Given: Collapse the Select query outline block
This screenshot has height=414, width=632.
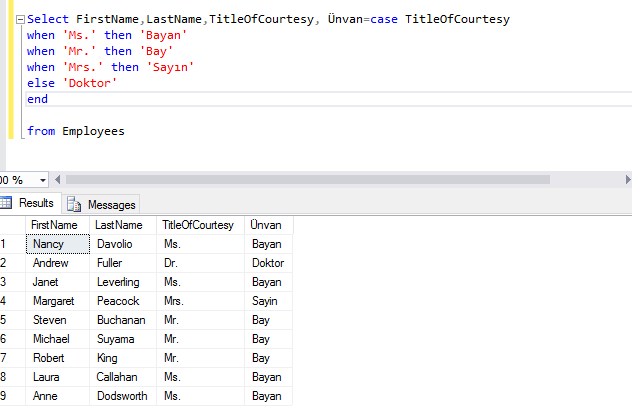Looking at the screenshot, I should coord(20,19).
